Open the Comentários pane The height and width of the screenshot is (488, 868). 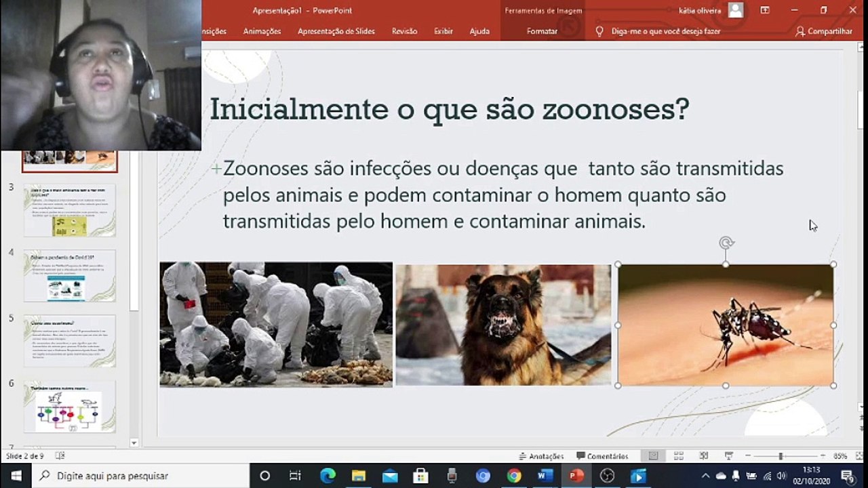[x=602, y=456]
